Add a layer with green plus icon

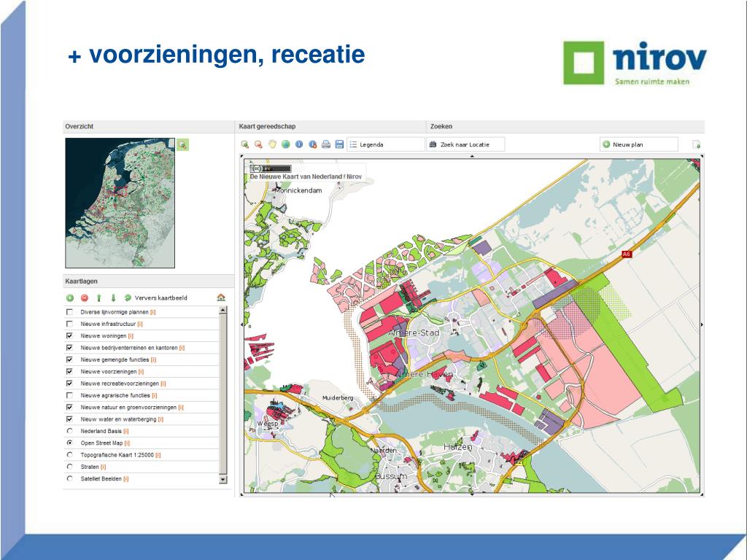click(x=70, y=298)
